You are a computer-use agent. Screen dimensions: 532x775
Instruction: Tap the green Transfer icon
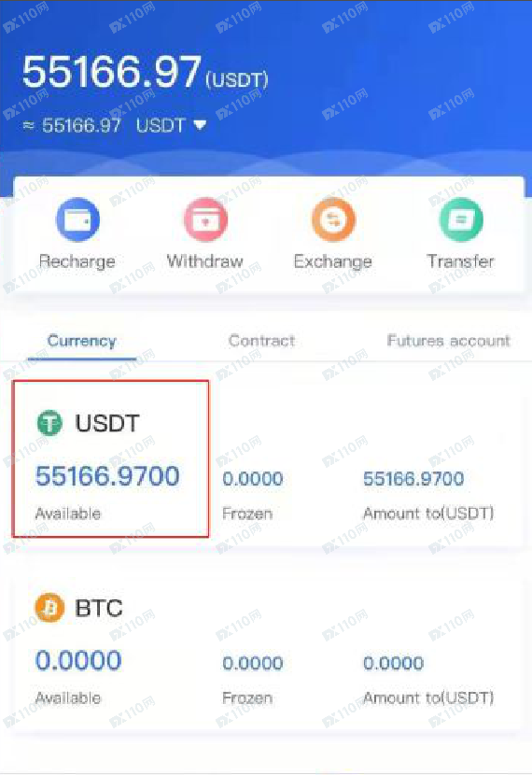pyautogui.click(x=461, y=220)
